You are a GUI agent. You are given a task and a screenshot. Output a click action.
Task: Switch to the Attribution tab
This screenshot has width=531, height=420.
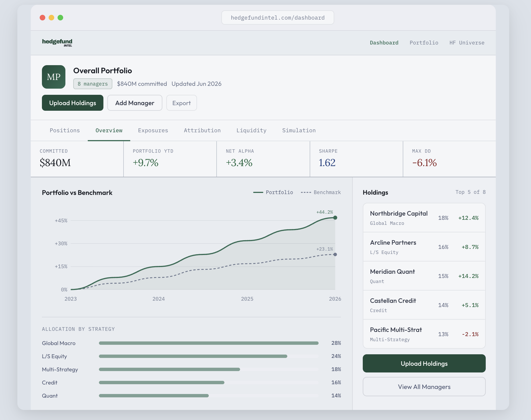click(202, 131)
